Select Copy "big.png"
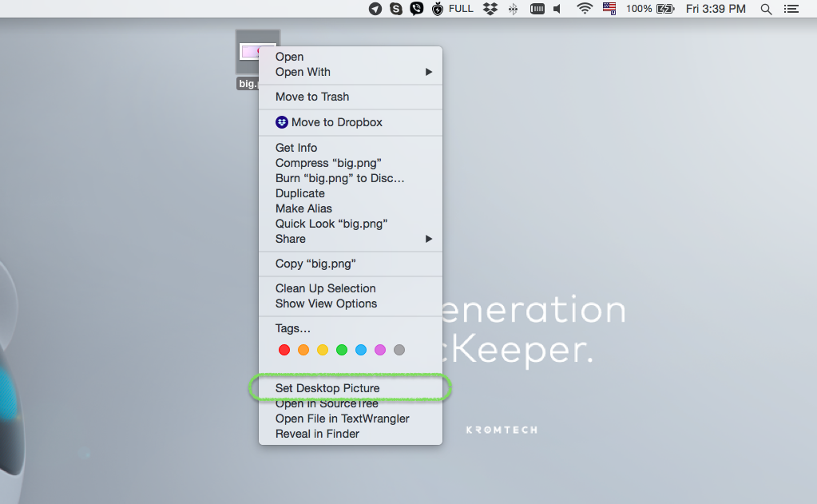This screenshot has width=817, height=504. [350, 264]
